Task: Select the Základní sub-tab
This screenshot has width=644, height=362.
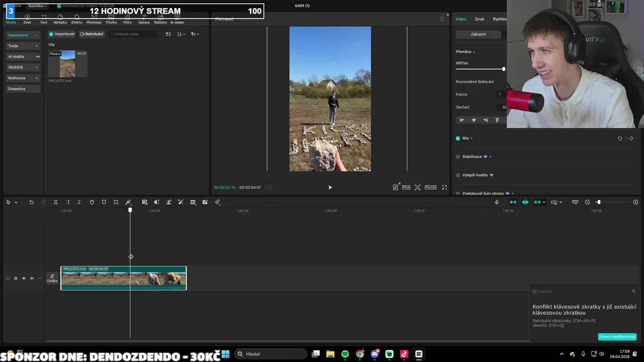Action: click(478, 34)
